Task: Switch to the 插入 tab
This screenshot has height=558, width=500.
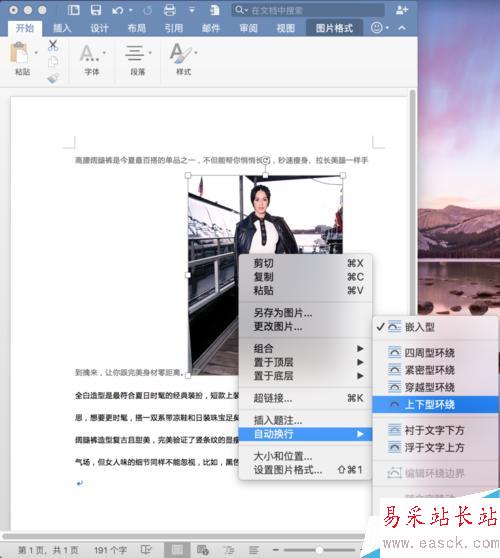Action: click(x=62, y=28)
